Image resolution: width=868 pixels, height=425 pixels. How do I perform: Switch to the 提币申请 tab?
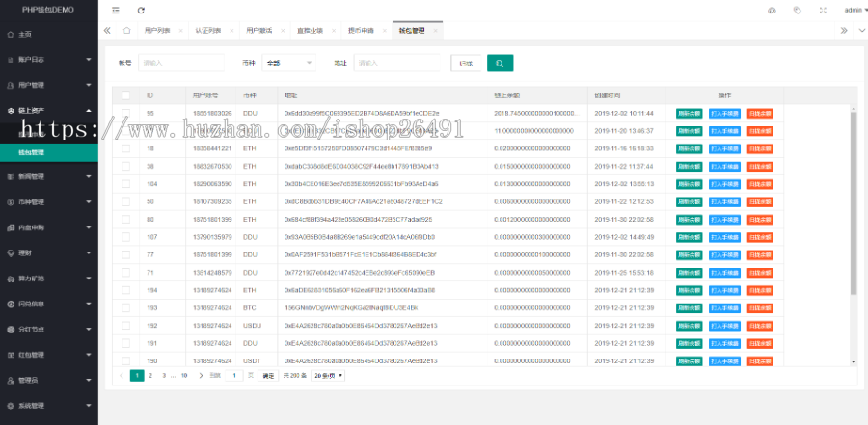point(361,31)
